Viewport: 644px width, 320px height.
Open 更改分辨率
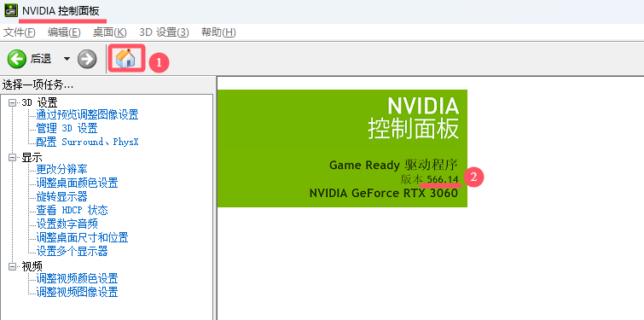click(61, 169)
